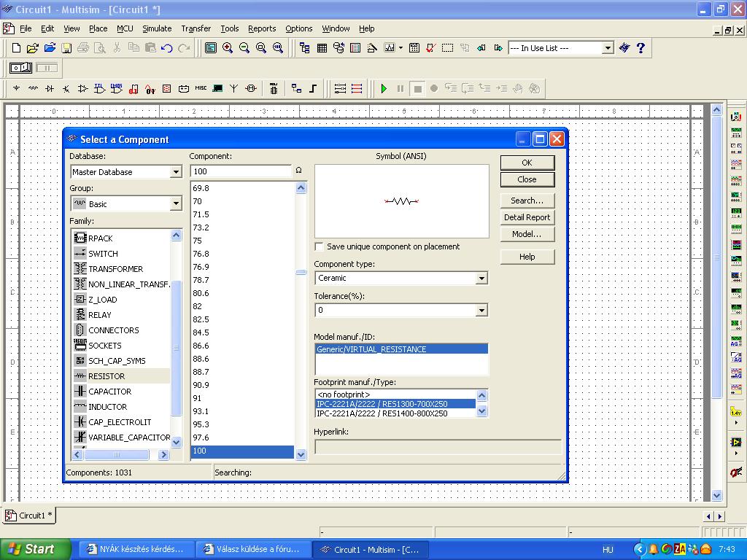Open the Transfer menu
Screen dimensions: 747x560
196,28
